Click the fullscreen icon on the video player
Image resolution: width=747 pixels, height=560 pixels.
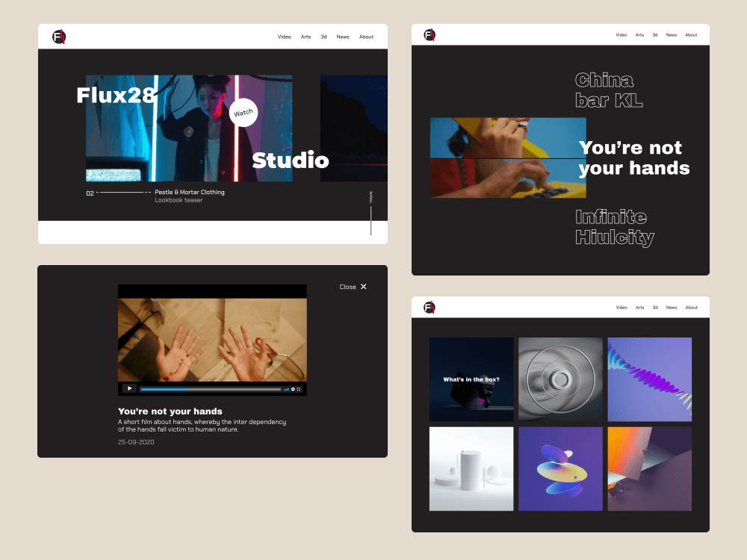(x=299, y=389)
